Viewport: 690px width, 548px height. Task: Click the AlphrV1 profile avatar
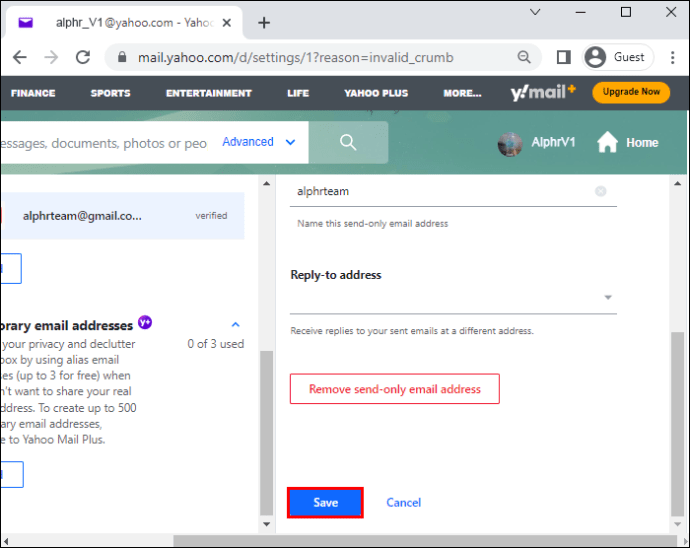[510, 143]
